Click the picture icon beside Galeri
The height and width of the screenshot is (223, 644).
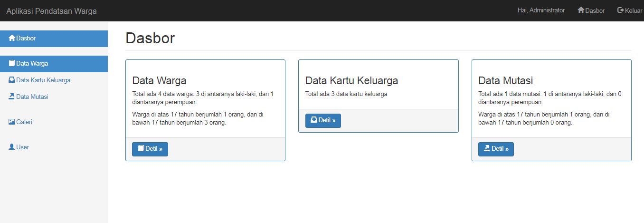point(12,122)
